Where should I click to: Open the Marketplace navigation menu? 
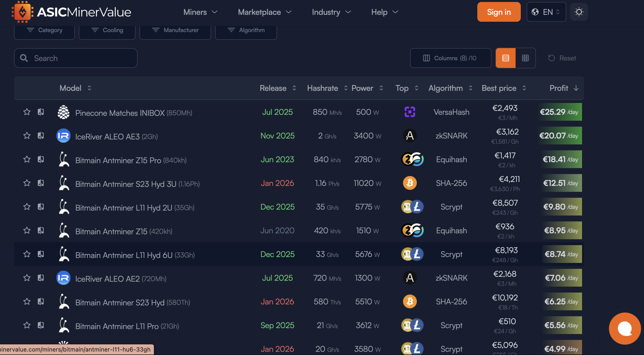click(264, 12)
